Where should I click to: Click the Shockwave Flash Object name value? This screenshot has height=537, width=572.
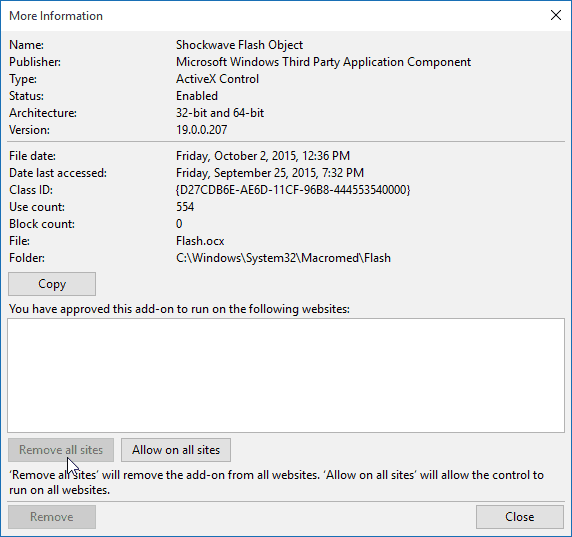click(x=239, y=45)
